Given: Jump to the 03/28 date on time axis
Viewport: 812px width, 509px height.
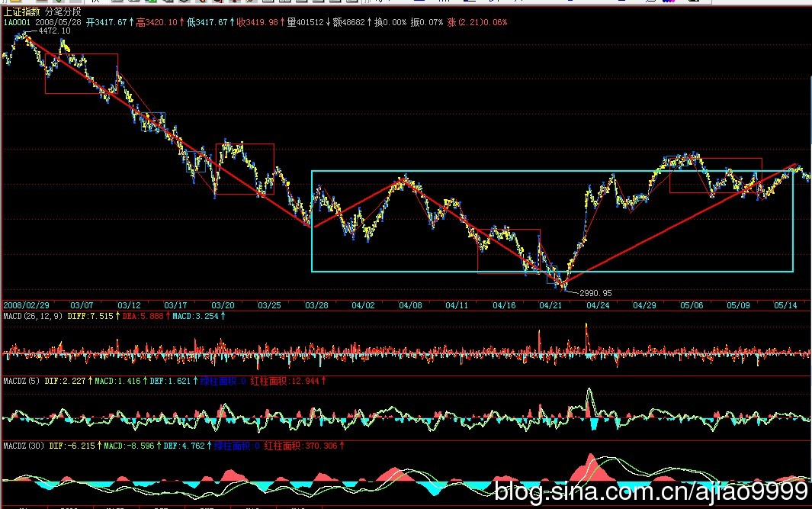Looking at the screenshot, I should (x=316, y=305).
